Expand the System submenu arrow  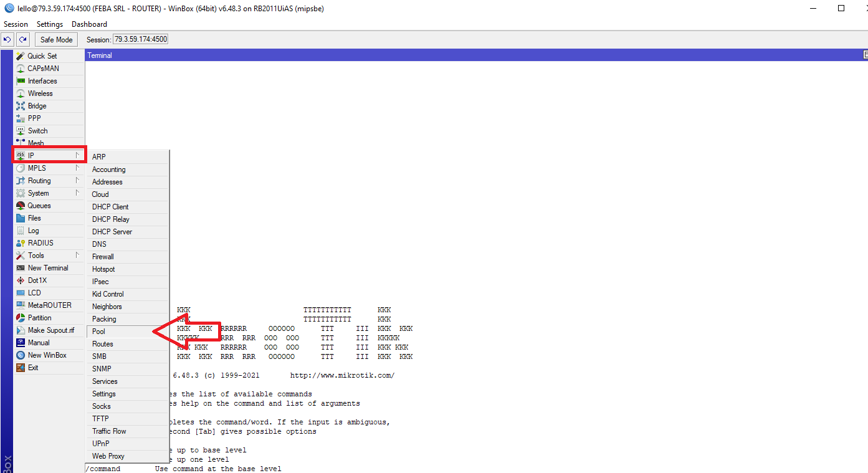pyautogui.click(x=78, y=193)
